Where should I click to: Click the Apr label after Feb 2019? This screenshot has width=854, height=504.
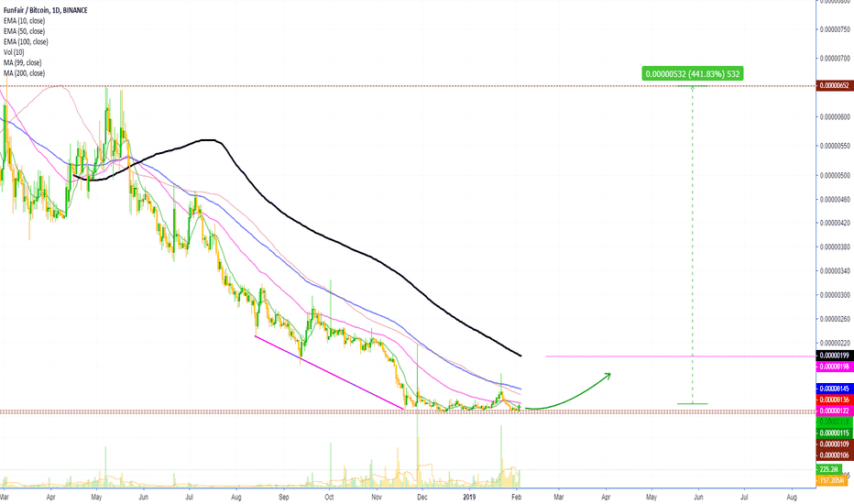pos(607,497)
